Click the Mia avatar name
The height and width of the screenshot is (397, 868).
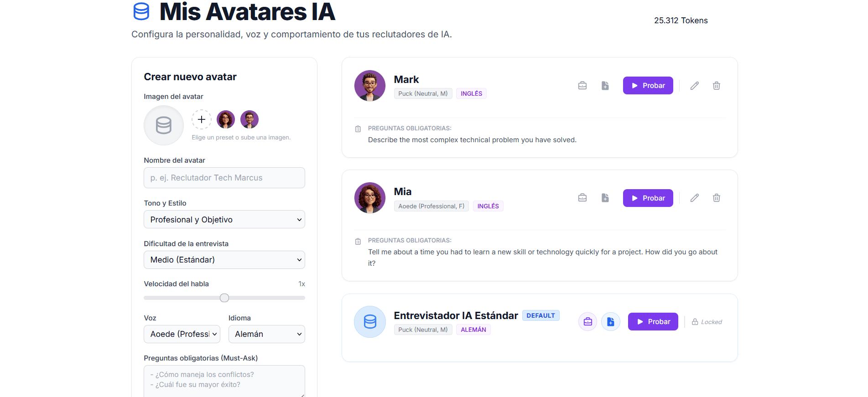(x=403, y=191)
